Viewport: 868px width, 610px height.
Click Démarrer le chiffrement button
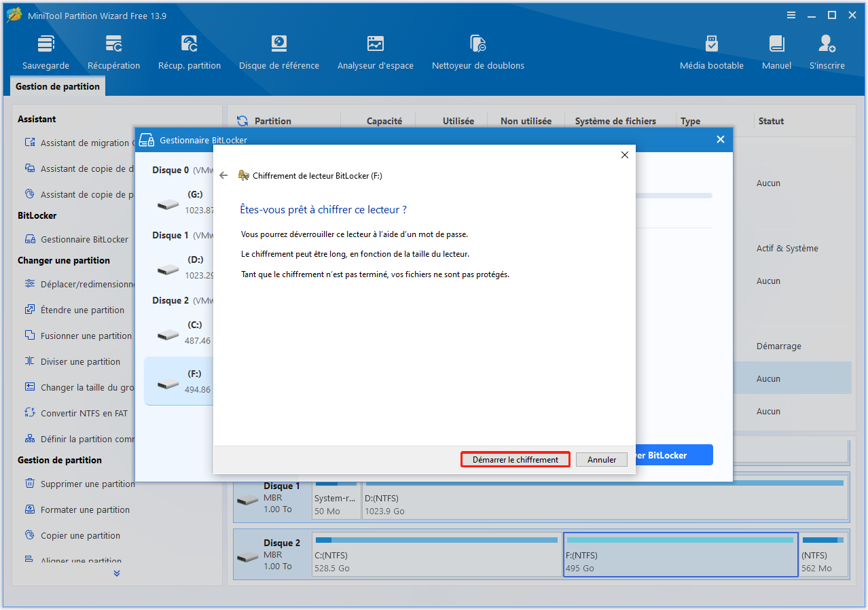tap(516, 460)
